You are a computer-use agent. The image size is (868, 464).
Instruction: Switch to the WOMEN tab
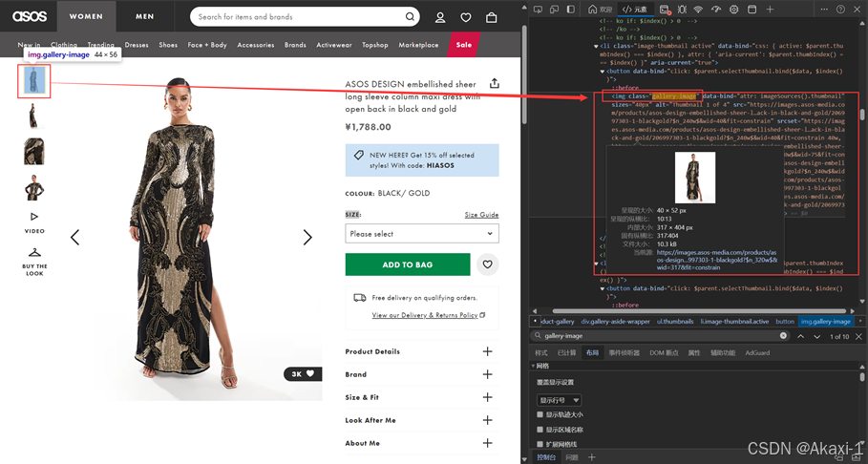(86, 16)
